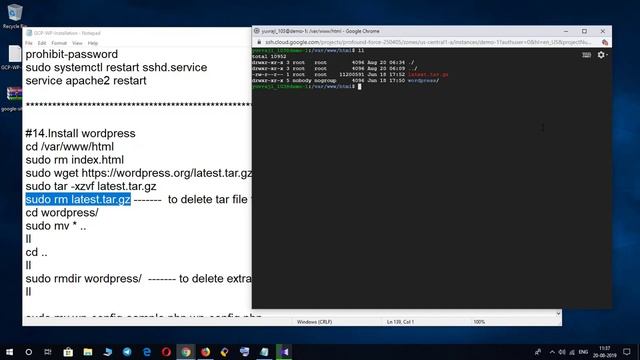Open the purple Visual Studio taskbar icon
The height and width of the screenshot is (360, 640).
pos(284,352)
